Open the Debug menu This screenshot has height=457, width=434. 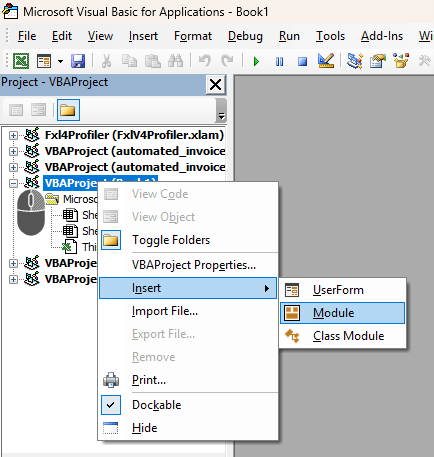[245, 36]
